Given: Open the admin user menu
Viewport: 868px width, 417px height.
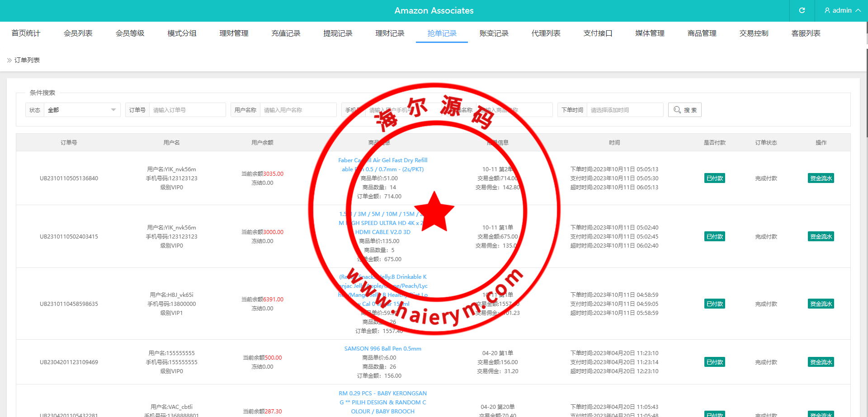Looking at the screenshot, I should pos(842,10).
